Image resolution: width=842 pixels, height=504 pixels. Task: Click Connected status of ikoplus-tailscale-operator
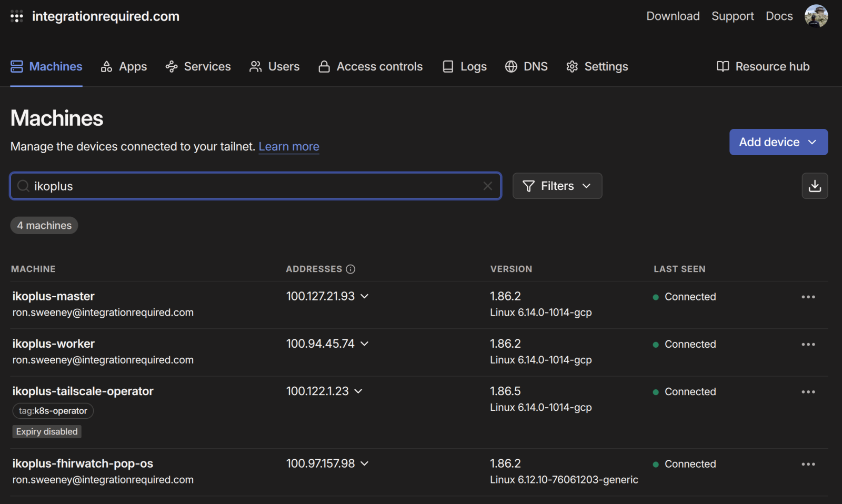(685, 391)
